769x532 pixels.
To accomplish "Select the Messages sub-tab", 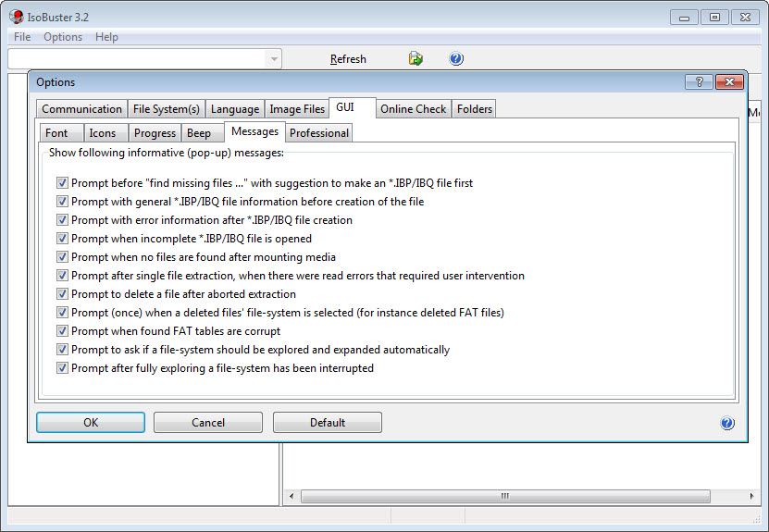I will click(255, 131).
